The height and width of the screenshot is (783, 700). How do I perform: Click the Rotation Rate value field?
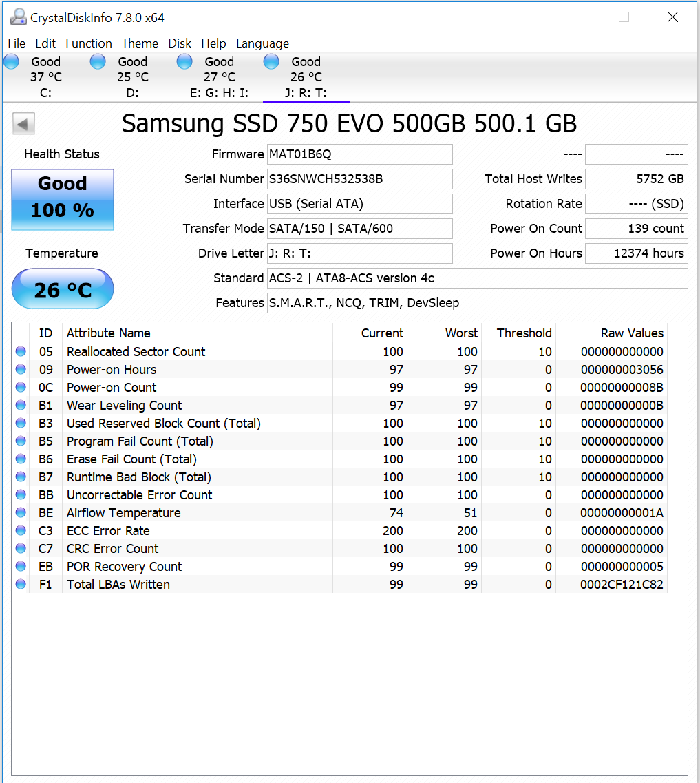[637, 204]
